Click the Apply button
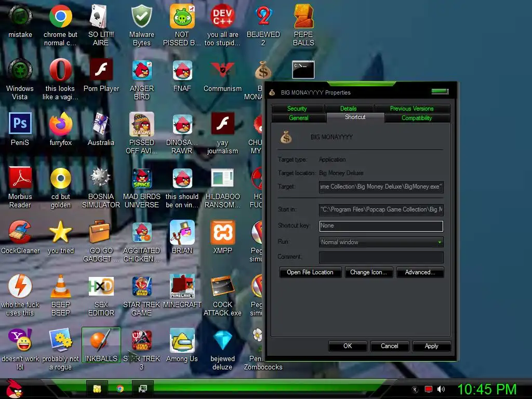This screenshot has width=532, height=399. click(x=432, y=346)
